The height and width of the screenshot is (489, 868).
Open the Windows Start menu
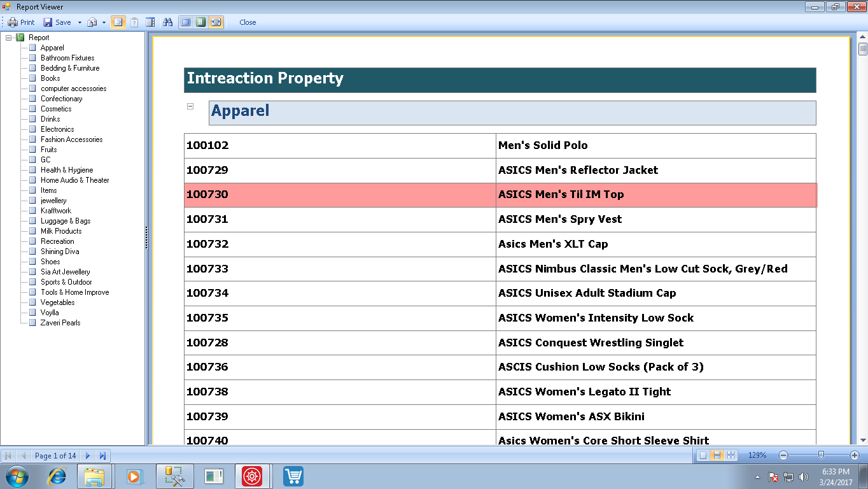coord(17,476)
